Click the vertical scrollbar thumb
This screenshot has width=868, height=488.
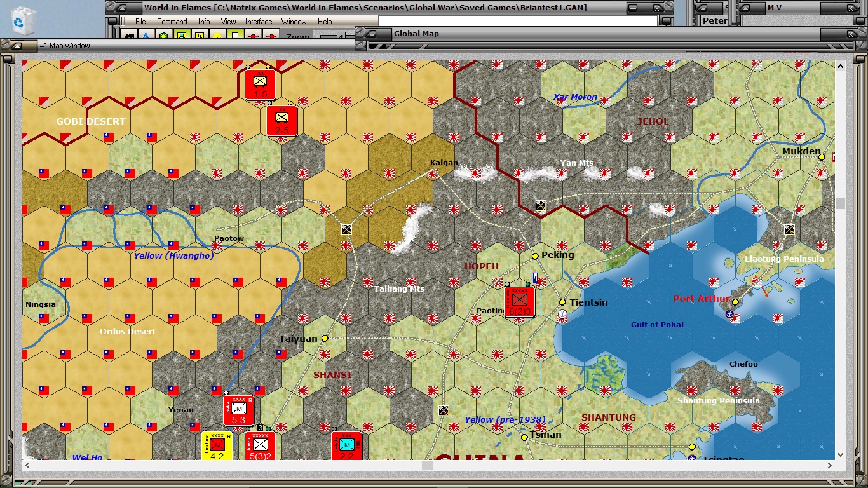coord(841,203)
